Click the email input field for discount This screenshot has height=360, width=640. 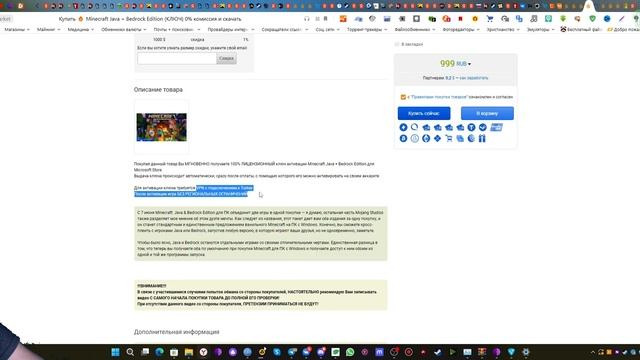tap(177, 58)
